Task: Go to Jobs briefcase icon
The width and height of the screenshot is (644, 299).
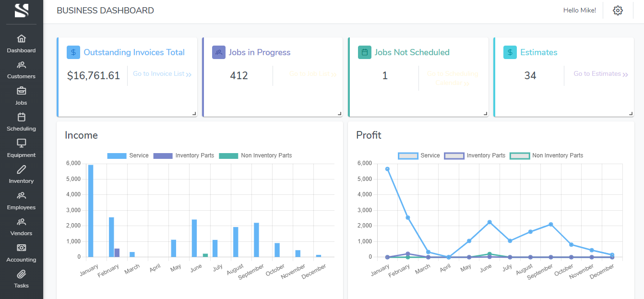Action: 21,91
